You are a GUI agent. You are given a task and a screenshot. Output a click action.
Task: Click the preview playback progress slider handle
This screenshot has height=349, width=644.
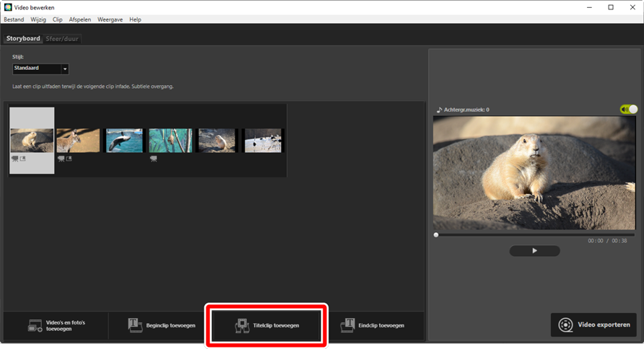(436, 235)
